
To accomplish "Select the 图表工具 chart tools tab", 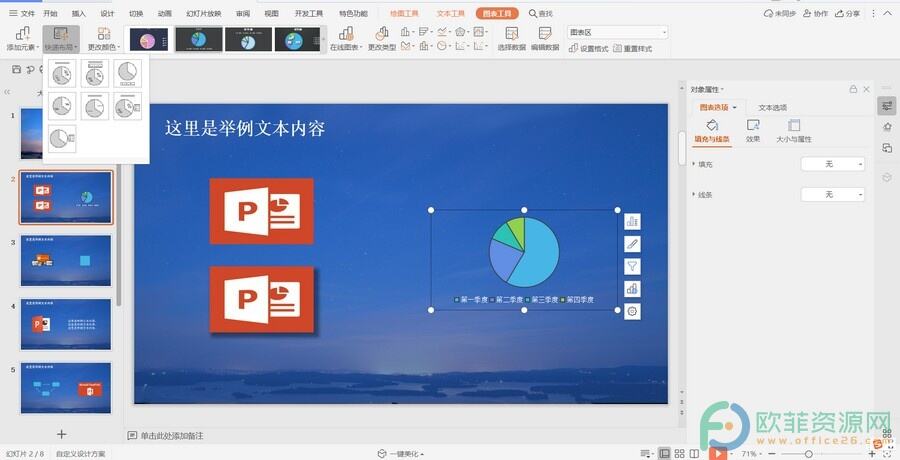I will click(497, 13).
